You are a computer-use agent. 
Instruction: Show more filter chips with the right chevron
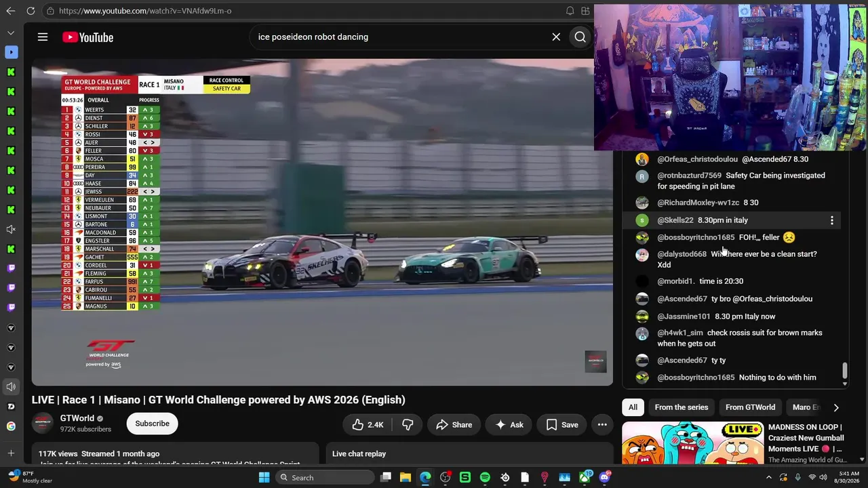coord(835,407)
